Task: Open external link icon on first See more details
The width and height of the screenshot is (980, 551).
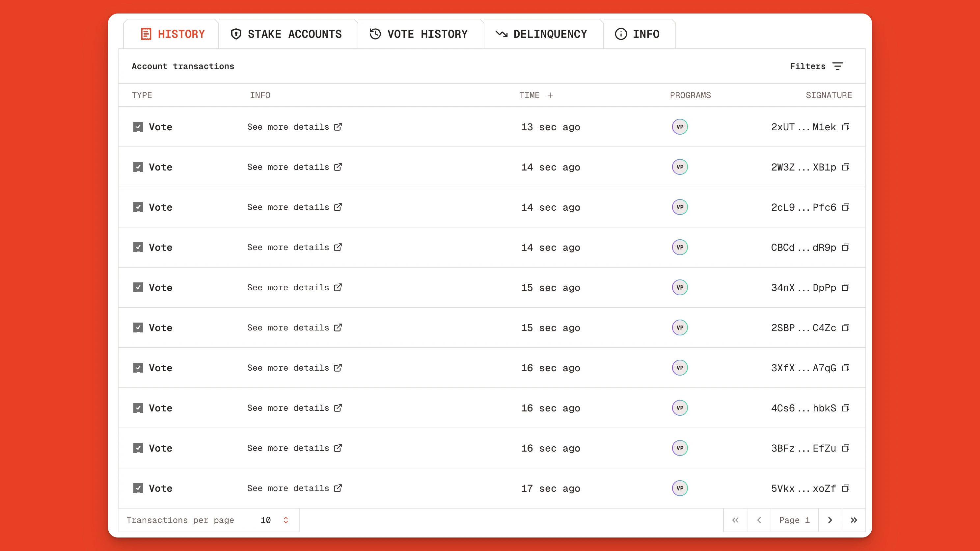Action: click(x=338, y=127)
